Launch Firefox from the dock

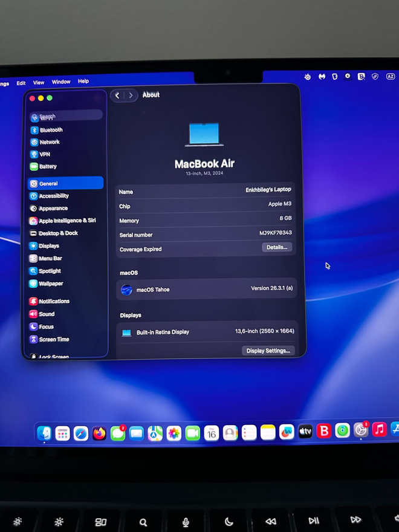pyautogui.click(x=99, y=433)
